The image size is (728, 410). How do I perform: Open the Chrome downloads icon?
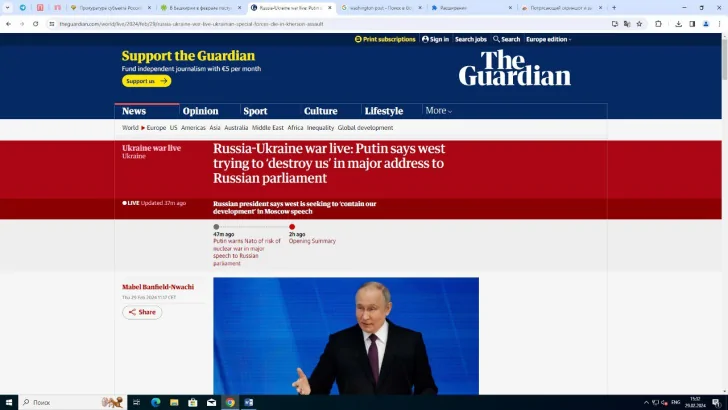[x=678, y=23]
